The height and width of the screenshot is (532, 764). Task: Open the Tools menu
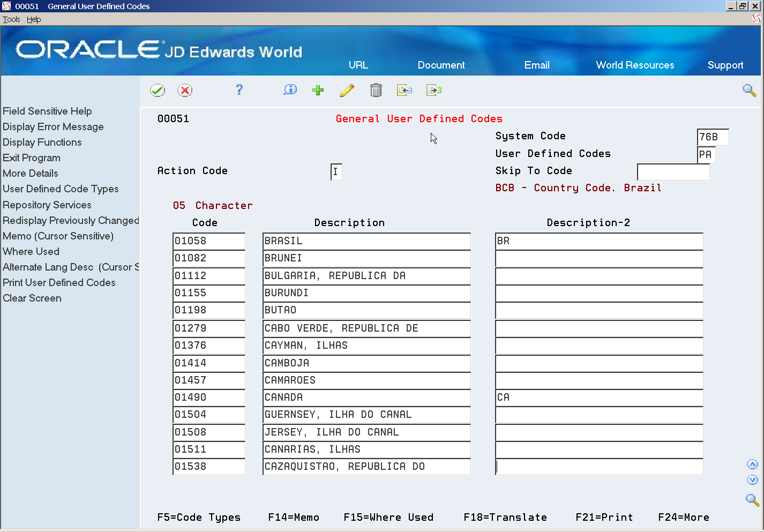point(11,19)
